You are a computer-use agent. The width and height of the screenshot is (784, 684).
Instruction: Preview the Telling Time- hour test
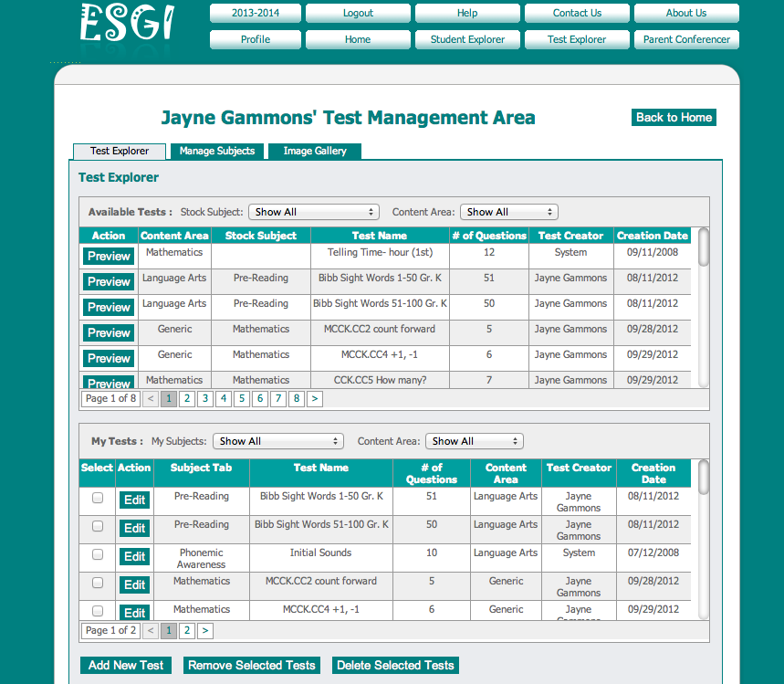click(108, 257)
